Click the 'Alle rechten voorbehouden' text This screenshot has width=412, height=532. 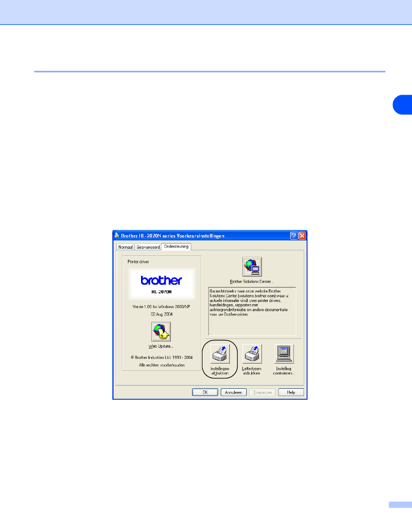pos(161,365)
